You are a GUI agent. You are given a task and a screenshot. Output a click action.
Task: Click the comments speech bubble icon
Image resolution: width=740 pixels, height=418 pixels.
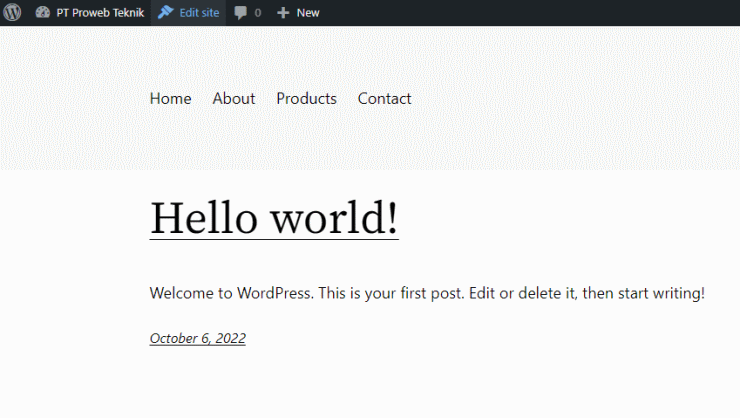click(240, 13)
